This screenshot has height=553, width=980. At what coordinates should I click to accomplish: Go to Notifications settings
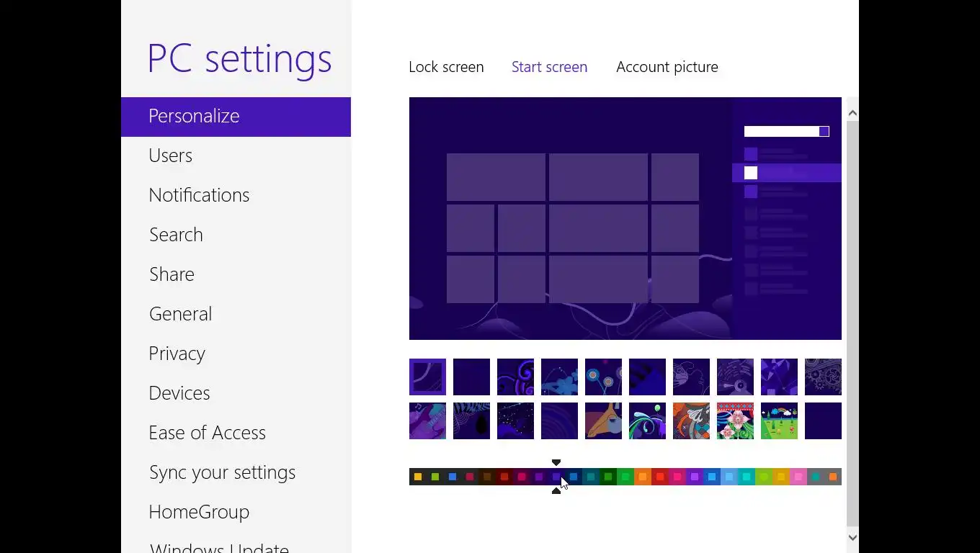[199, 195]
